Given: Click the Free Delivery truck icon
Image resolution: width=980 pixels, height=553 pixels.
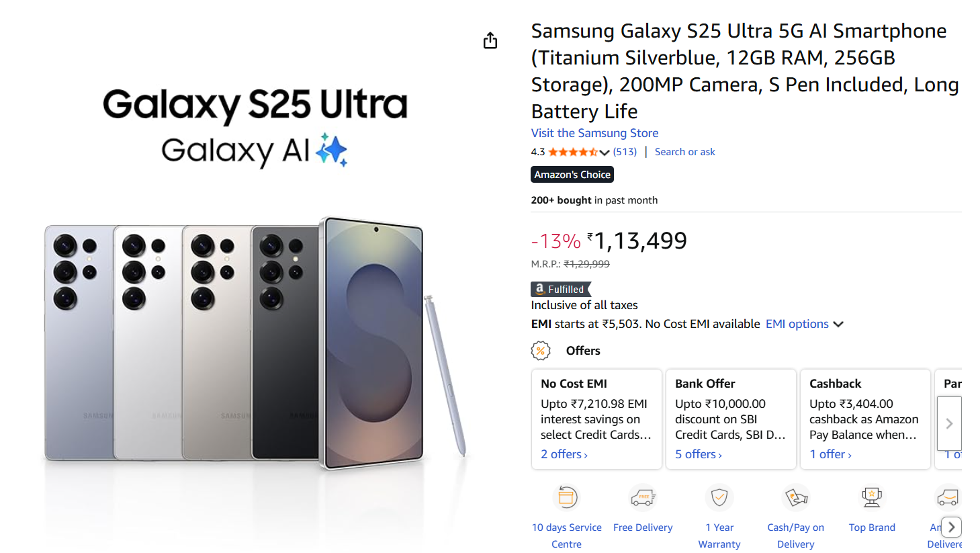Looking at the screenshot, I should (x=643, y=498).
